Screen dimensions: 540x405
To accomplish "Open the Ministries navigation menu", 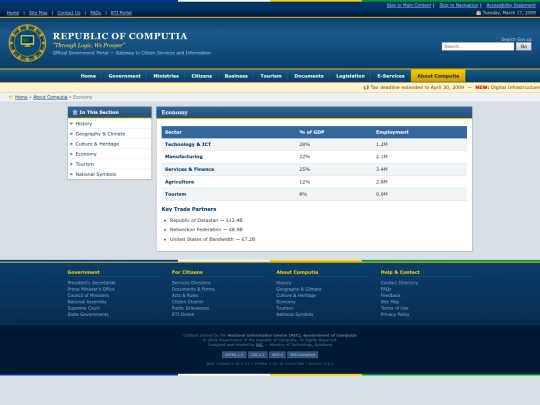I will [166, 76].
